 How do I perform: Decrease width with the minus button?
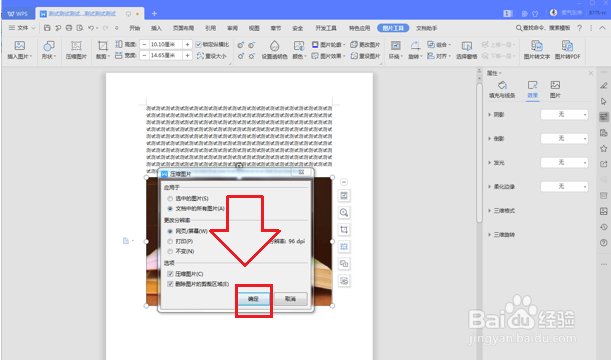tap(144, 56)
